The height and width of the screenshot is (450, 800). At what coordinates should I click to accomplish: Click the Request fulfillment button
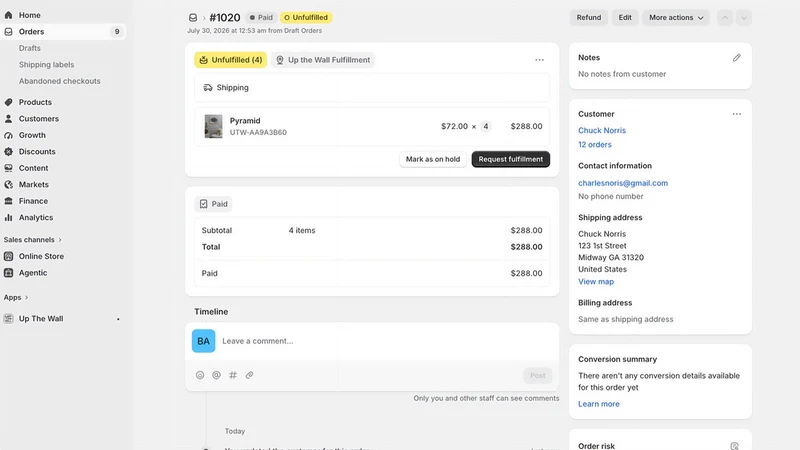(x=511, y=159)
